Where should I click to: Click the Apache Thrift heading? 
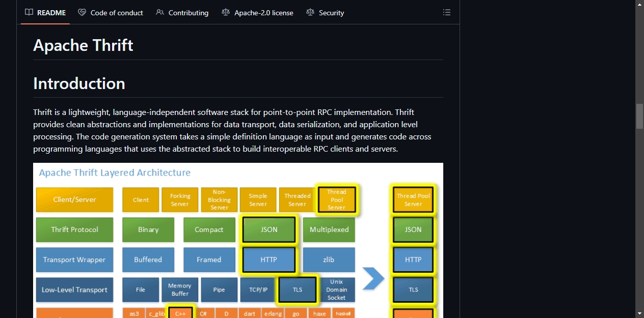[83, 45]
